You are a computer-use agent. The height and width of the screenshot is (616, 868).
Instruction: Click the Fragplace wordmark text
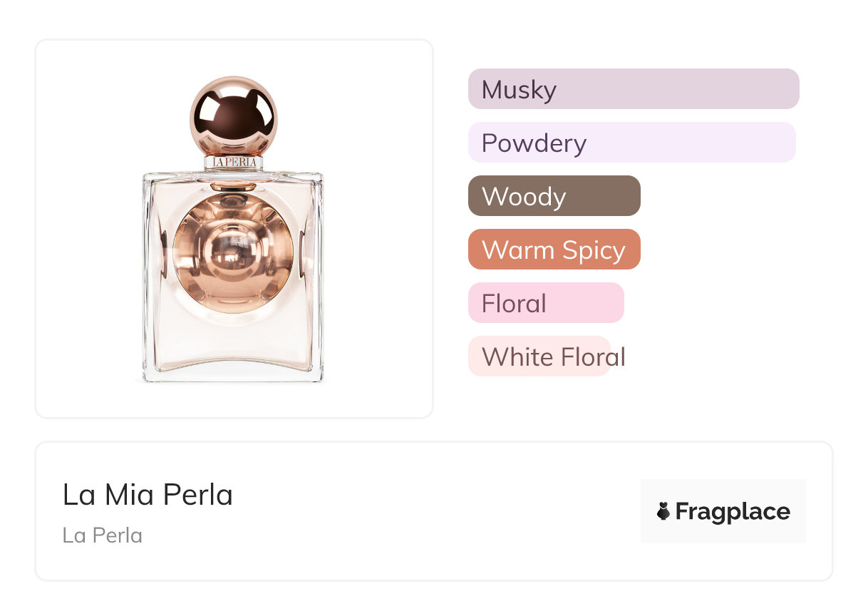point(733,511)
